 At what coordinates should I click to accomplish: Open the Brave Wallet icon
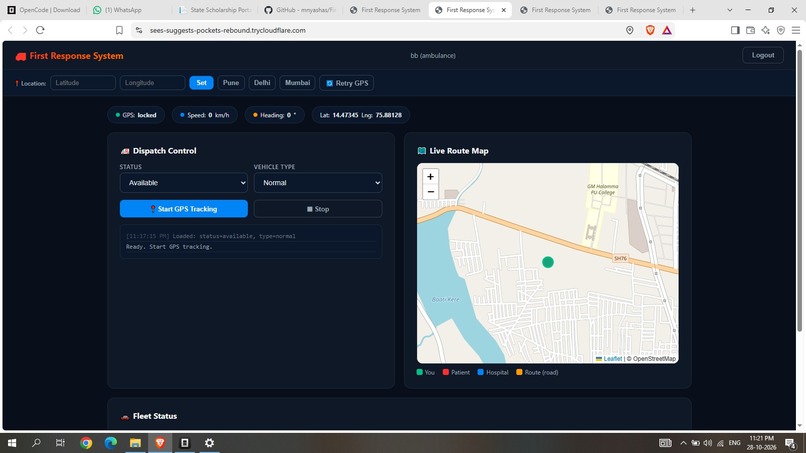click(750, 30)
